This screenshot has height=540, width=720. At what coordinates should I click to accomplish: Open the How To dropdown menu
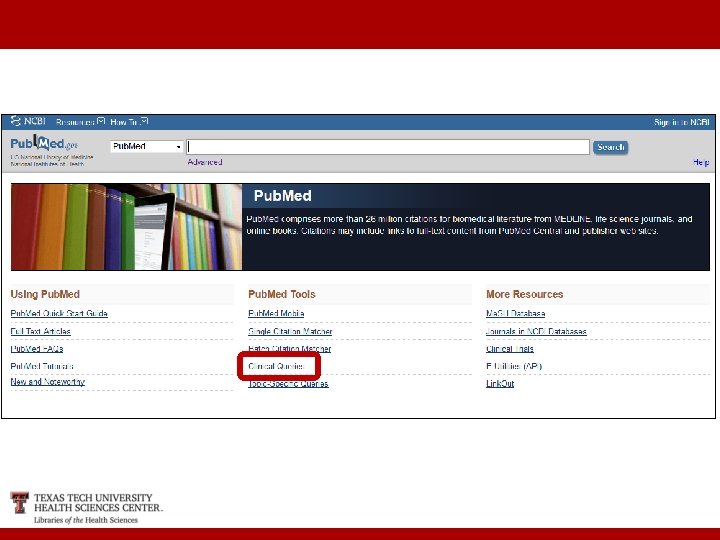pos(129,122)
